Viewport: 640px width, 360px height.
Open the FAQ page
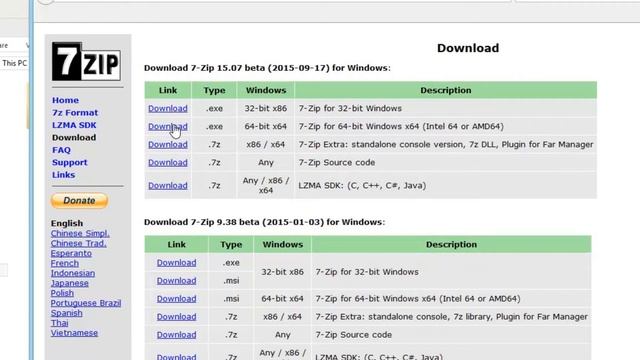click(x=61, y=150)
